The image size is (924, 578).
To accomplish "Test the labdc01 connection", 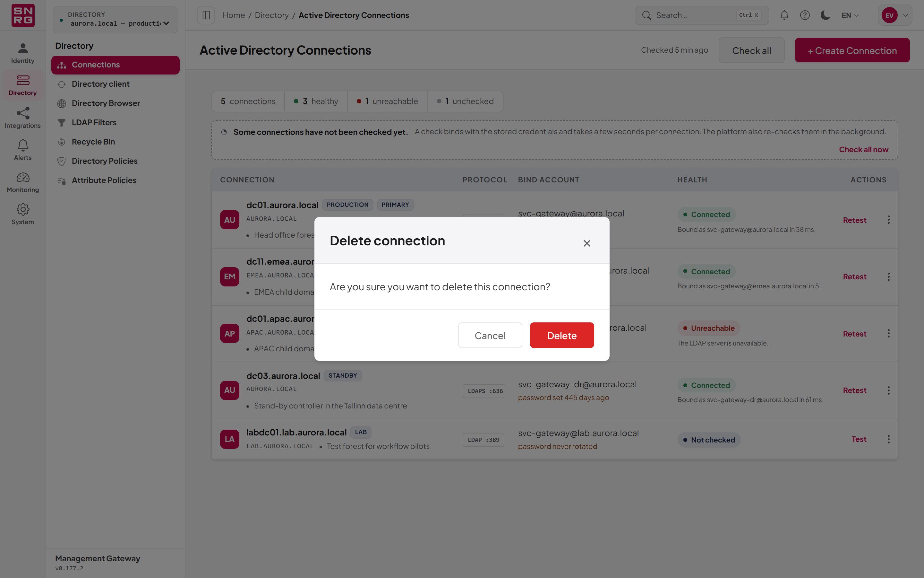I will point(859,439).
